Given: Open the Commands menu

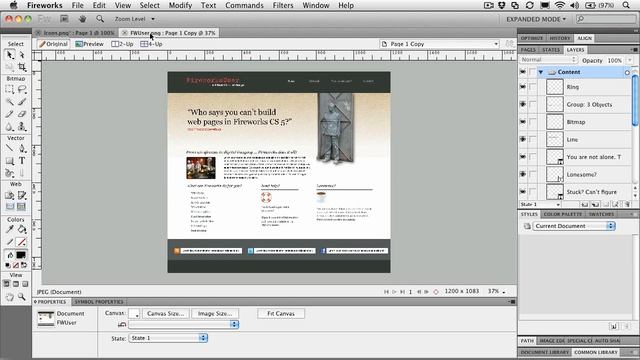Looking at the screenshot, I should click(x=244, y=5).
